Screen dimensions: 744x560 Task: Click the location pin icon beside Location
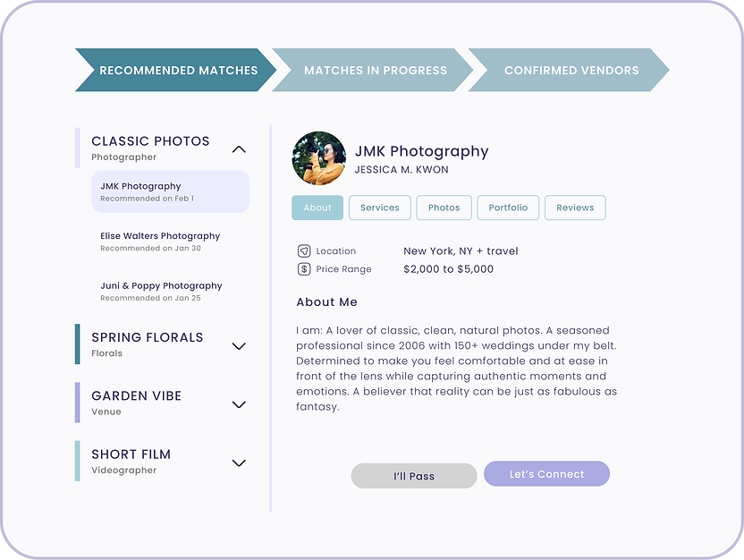coord(304,251)
